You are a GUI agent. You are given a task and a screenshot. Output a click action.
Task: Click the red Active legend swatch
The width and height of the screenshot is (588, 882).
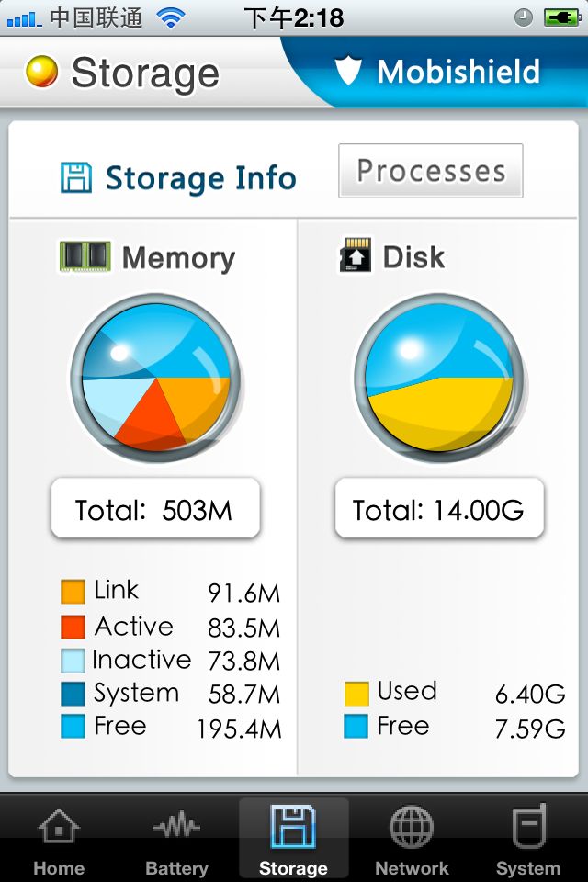pyautogui.click(x=73, y=627)
